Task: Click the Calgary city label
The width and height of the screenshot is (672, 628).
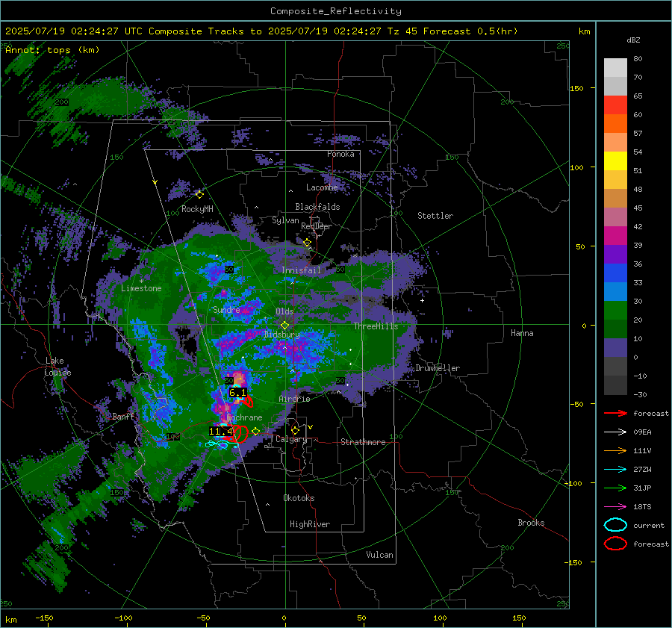Action: (x=291, y=439)
